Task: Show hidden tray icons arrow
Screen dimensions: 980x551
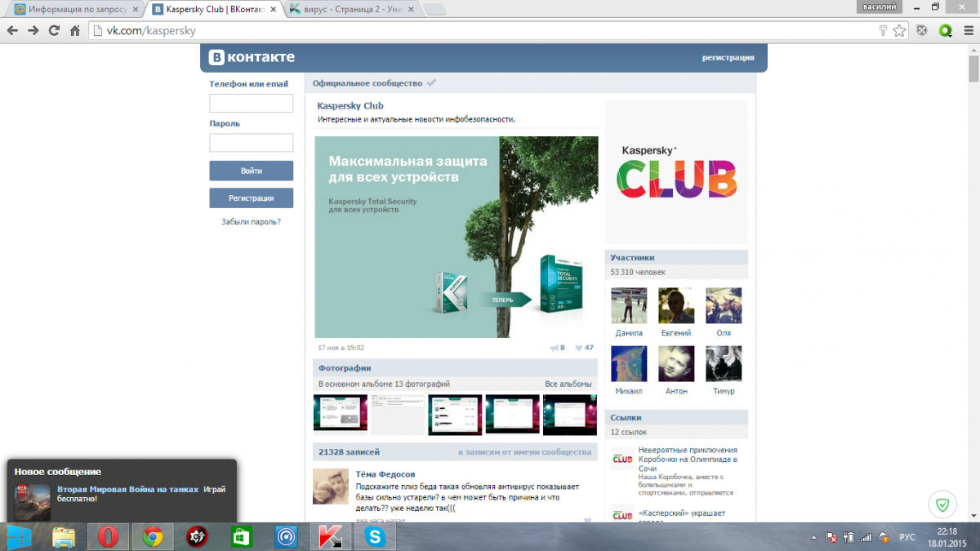Action: tap(814, 538)
